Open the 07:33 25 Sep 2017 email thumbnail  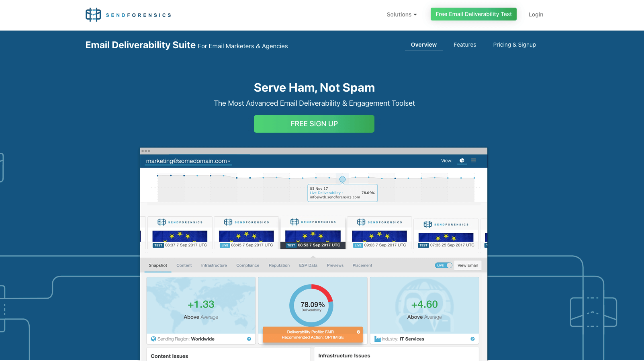446,234
